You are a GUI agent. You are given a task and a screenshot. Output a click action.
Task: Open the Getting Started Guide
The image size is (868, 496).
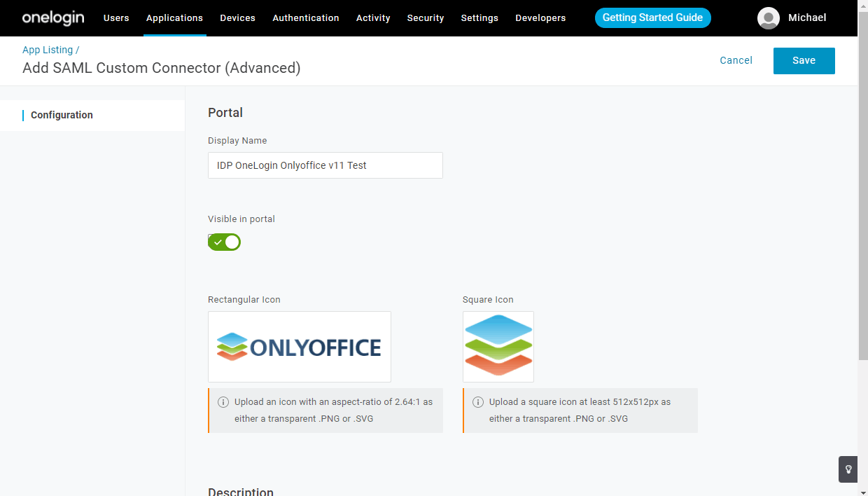click(x=652, y=18)
